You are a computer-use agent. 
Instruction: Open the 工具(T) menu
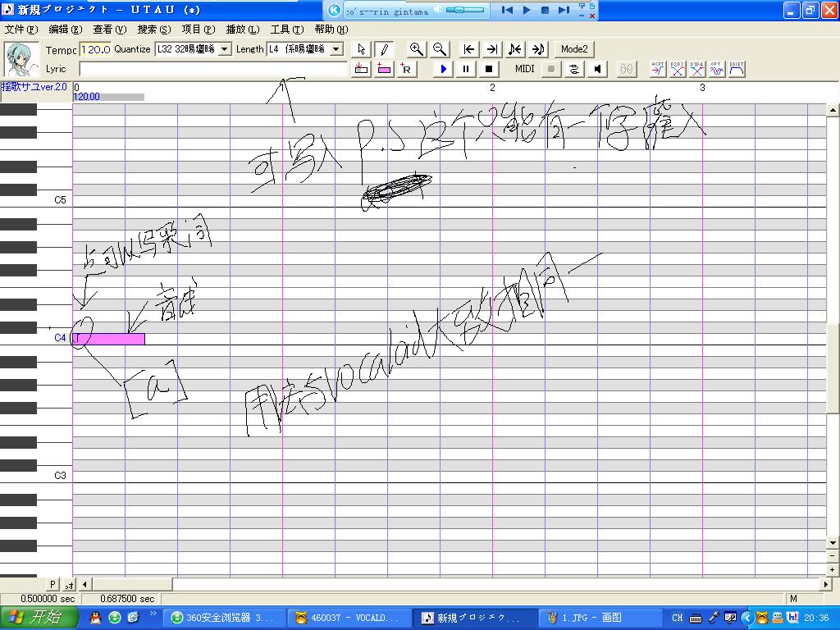287,30
